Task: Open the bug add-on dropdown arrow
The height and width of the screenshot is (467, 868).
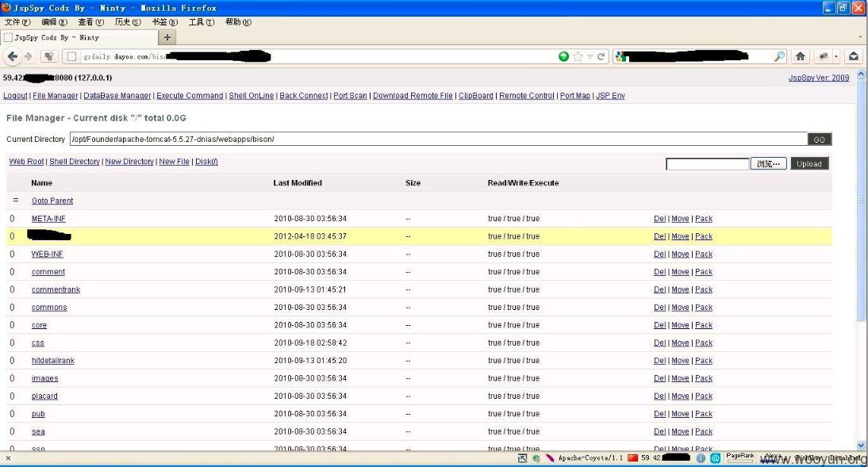Action: click(836, 56)
